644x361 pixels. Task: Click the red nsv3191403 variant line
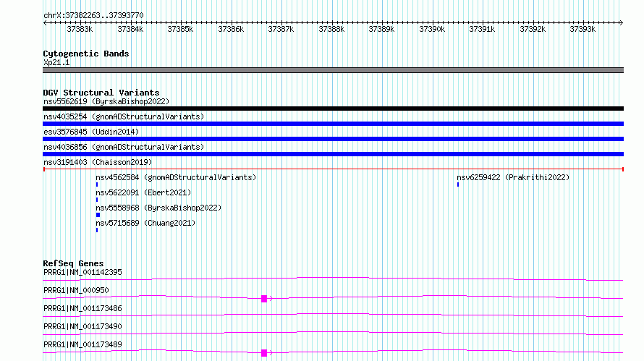333,169
